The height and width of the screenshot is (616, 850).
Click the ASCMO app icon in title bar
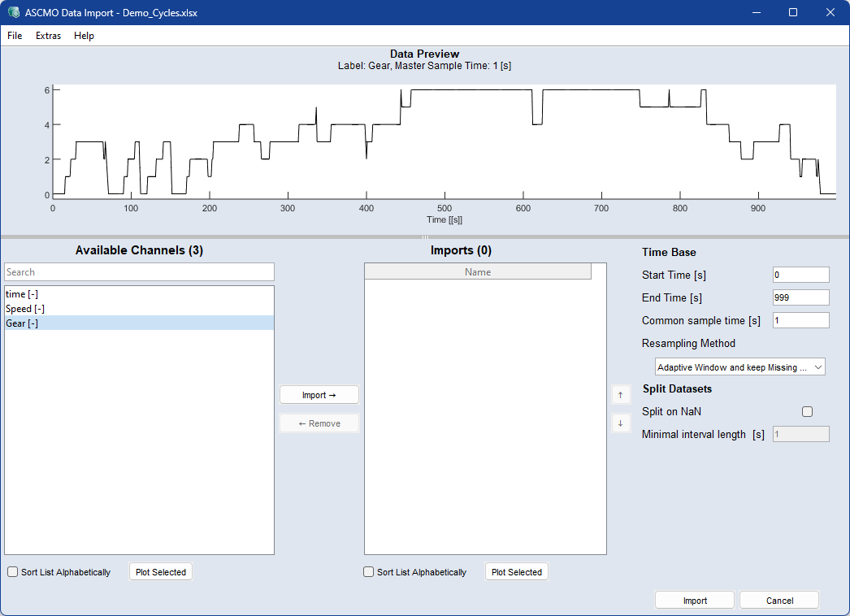(13, 12)
